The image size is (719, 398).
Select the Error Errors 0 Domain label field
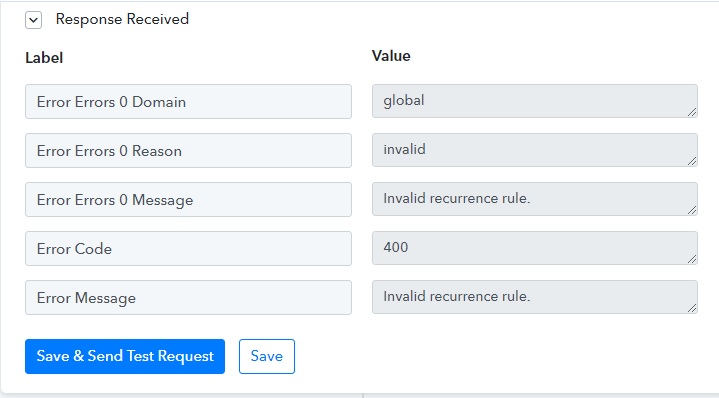click(188, 101)
